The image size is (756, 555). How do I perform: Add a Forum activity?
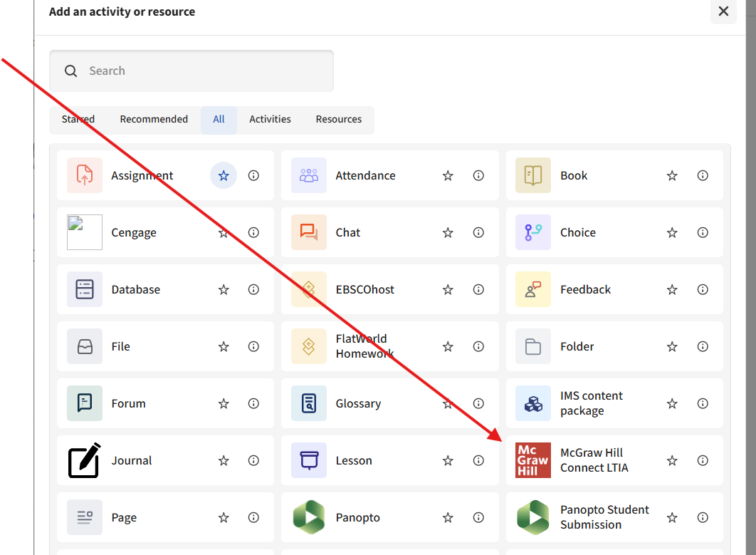(x=128, y=403)
